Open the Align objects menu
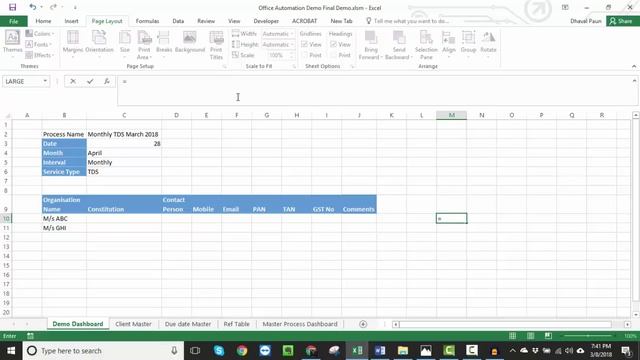The image size is (640, 360). pyautogui.click(x=449, y=44)
